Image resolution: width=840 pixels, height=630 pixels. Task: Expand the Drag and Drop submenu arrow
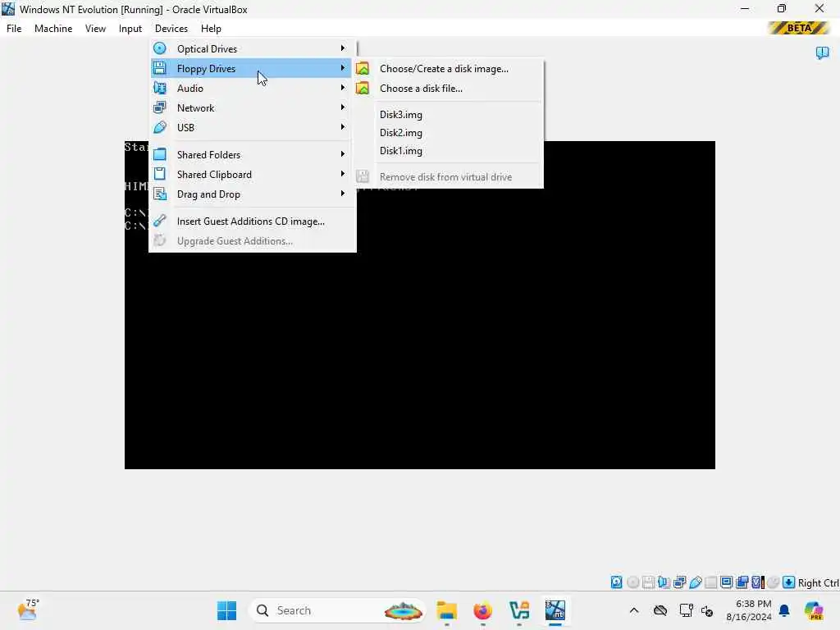click(x=342, y=194)
